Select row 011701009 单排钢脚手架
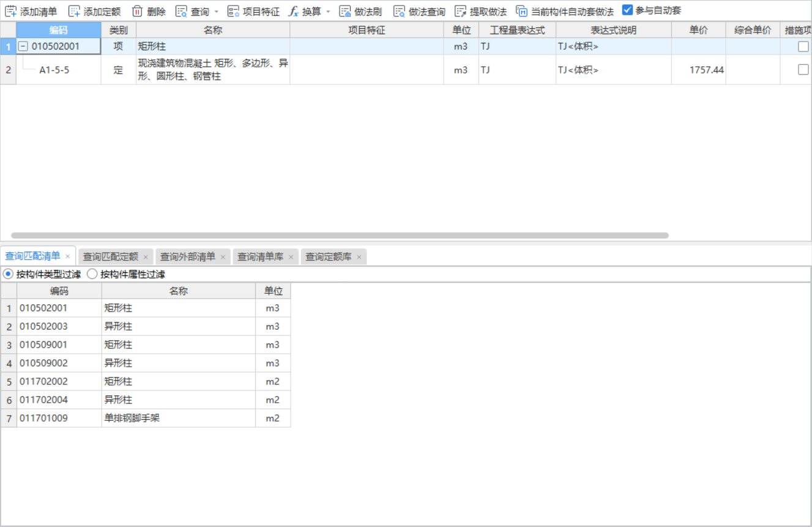Screen dimensions: 812x527 (146, 418)
